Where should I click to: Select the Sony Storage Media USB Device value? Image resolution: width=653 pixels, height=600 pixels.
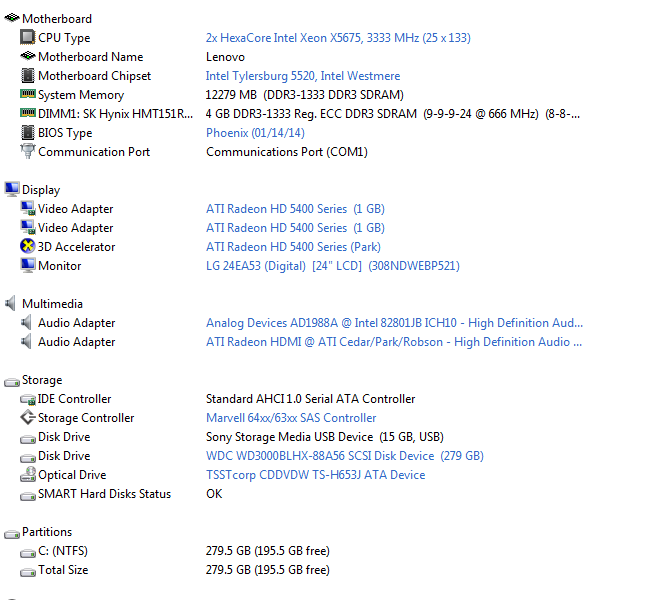coord(325,437)
